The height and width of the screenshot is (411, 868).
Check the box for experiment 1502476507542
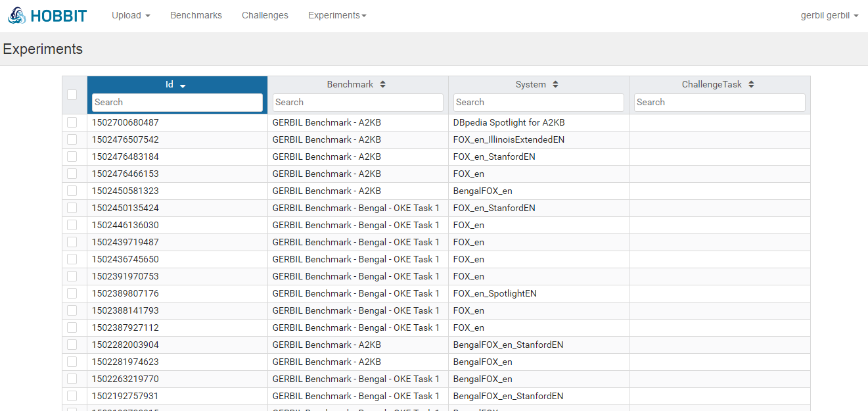[72, 139]
